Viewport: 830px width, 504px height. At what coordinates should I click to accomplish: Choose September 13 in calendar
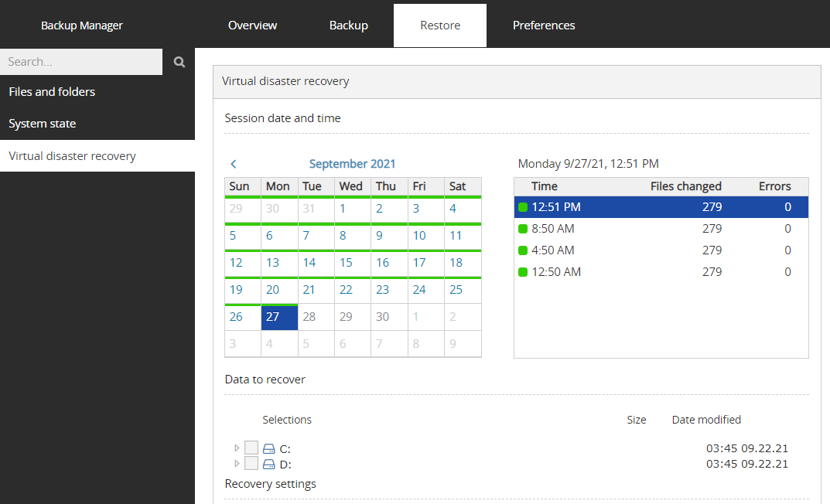[279, 264]
